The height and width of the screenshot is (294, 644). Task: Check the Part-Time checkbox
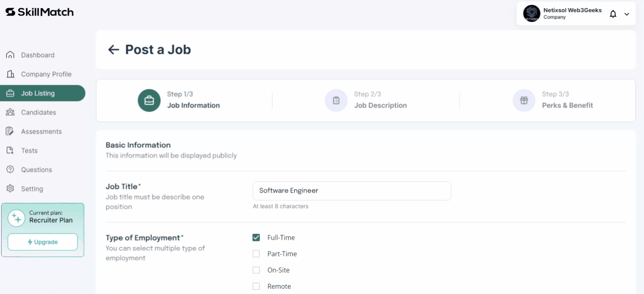click(x=256, y=254)
